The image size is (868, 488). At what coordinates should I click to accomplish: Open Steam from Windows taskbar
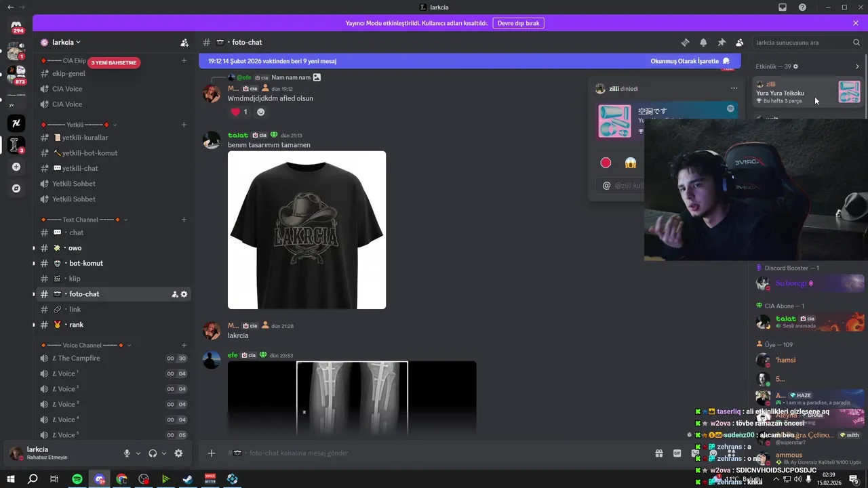(188, 479)
